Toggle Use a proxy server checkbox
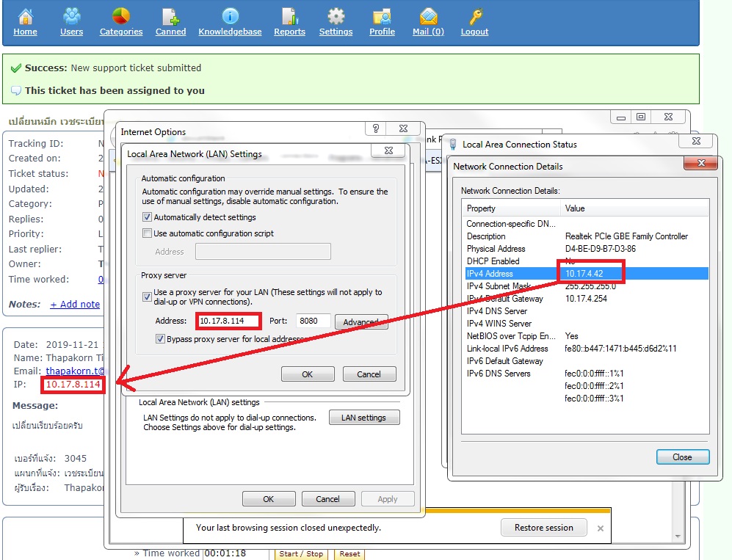Viewport: 732px width, 560px height. (147, 297)
